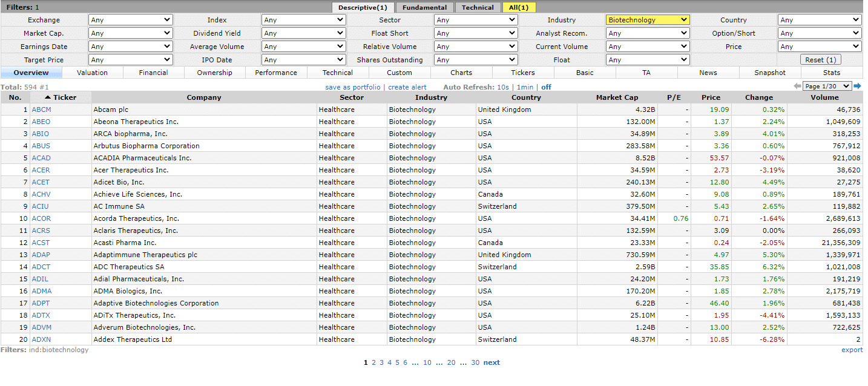Screen dimensions: 868x386
Task: Switch to the Descriptive(1) filter tab
Action: (x=363, y=7)
